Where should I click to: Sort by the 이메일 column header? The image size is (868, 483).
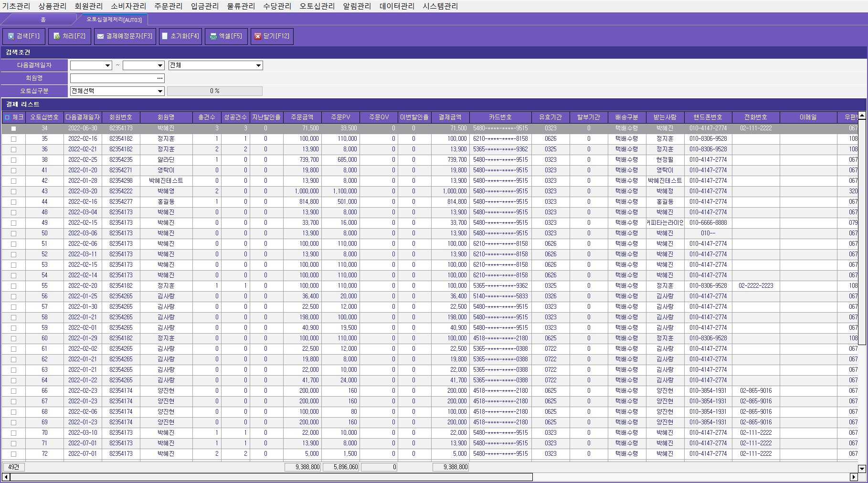(808, 117)
